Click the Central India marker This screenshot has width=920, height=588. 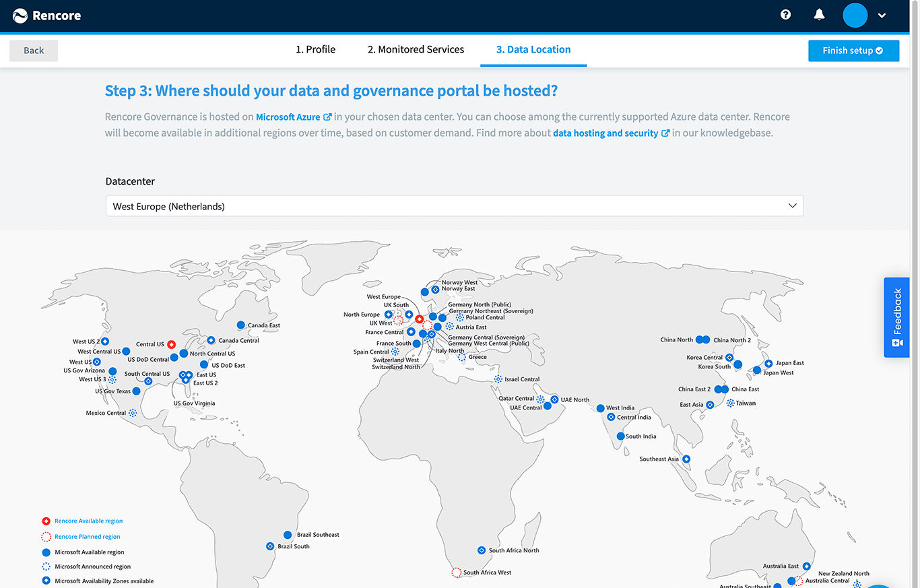coord(611,417)
